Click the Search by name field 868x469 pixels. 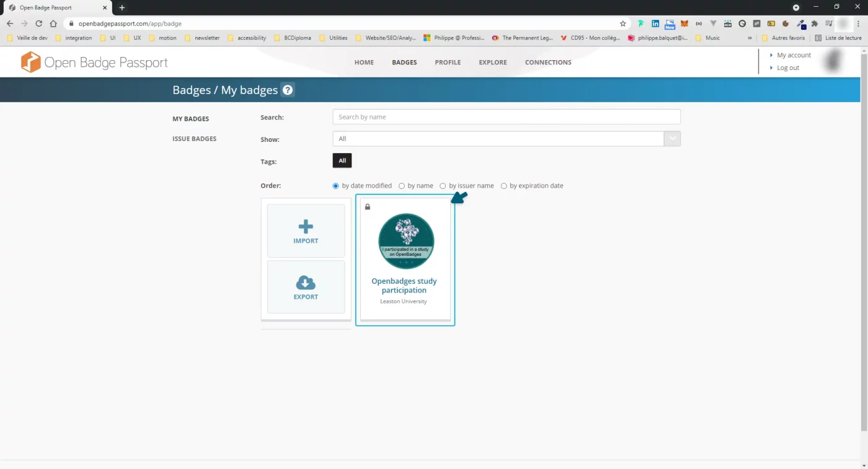click(x=507, y=117)
